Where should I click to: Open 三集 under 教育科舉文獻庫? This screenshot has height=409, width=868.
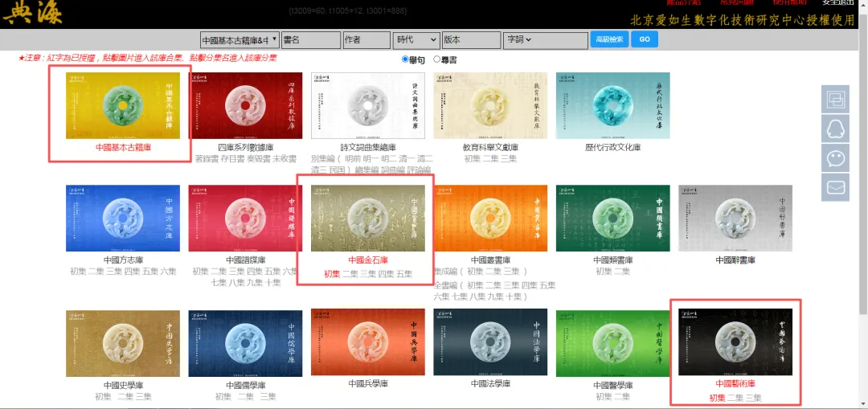tap(508, 159)
